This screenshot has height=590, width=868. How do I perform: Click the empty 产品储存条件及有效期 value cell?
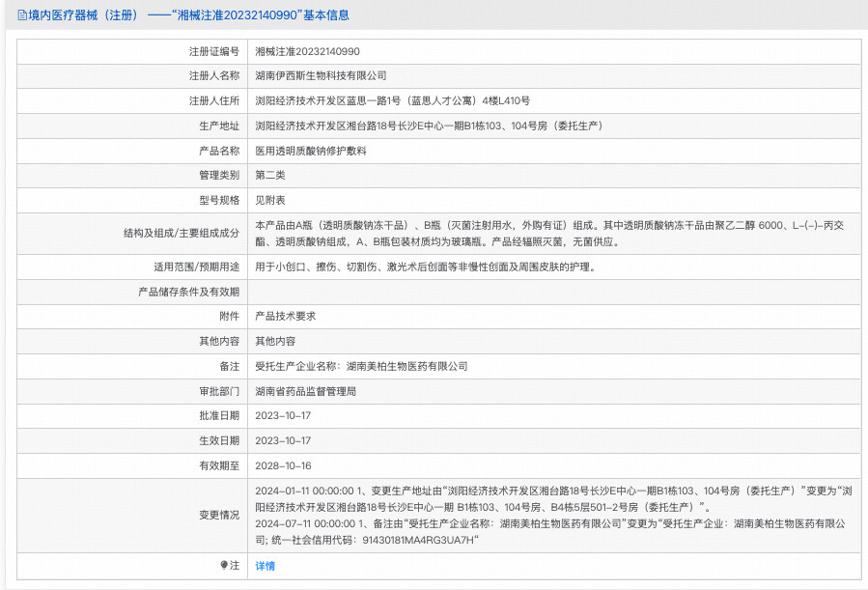[483, 294]
